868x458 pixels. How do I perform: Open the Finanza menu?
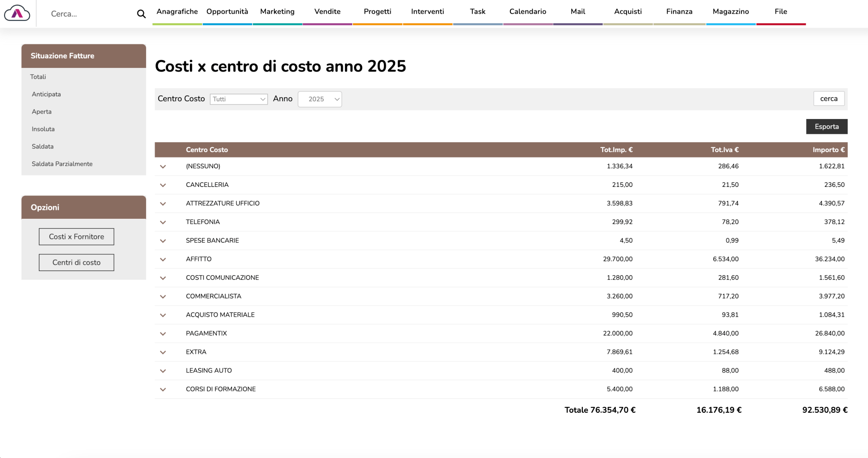(679, 12)
